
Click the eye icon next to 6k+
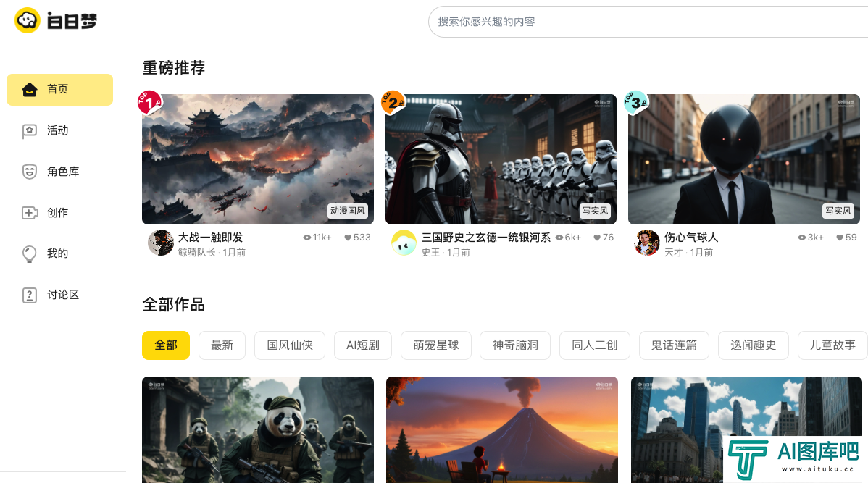pos(559,238)
